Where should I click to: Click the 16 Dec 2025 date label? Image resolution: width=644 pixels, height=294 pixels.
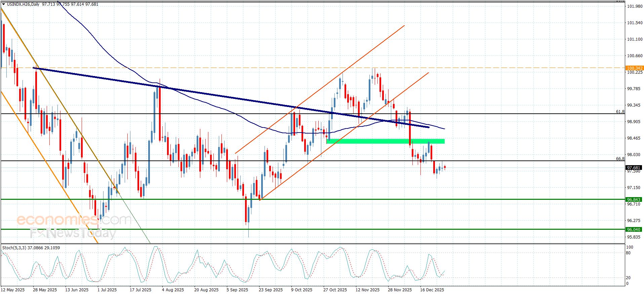click(x=432, y=290)
